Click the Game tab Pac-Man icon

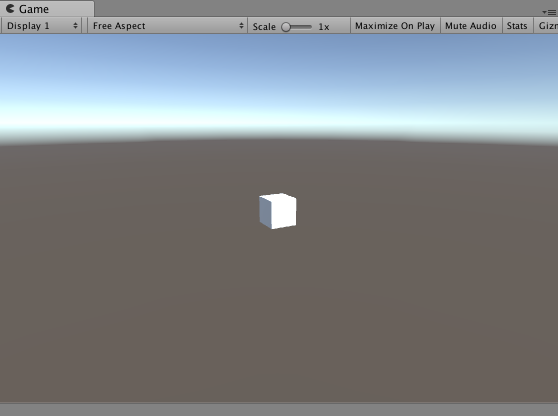point(10,9)
